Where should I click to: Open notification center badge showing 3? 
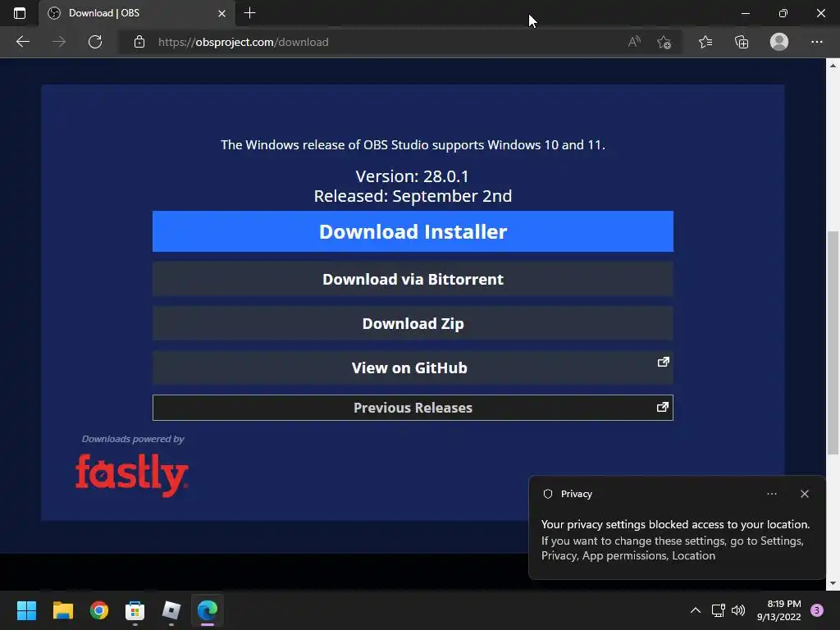click(x=817, y=610)
